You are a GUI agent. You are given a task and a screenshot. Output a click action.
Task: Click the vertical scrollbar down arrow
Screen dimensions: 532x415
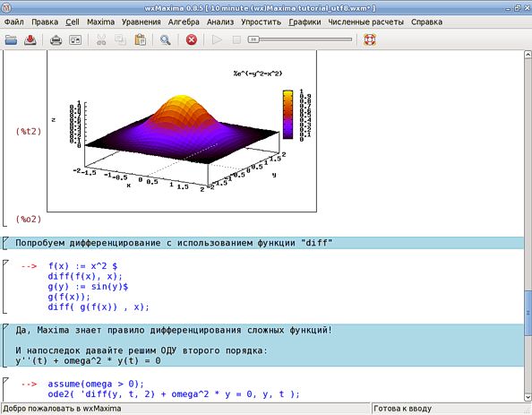pos(528,397)
